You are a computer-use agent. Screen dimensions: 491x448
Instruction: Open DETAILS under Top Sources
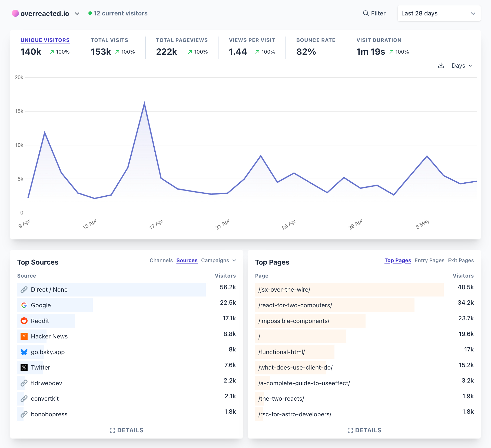[127, 430]
